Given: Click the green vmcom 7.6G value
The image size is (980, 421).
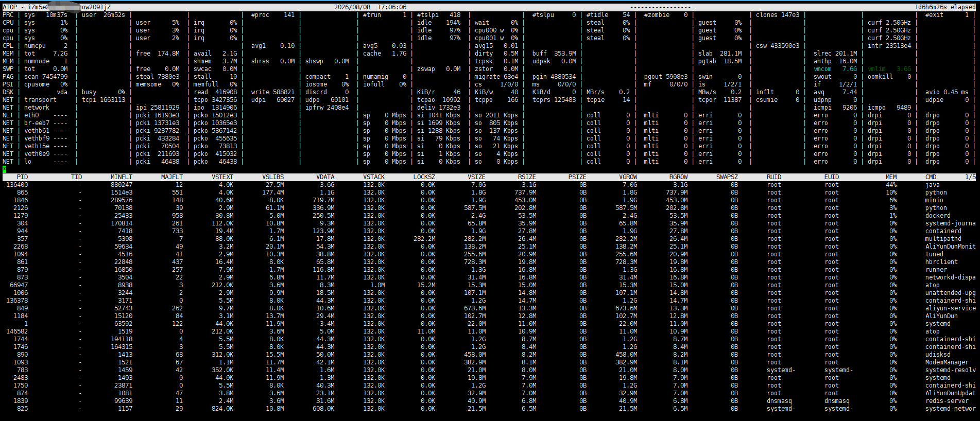Looking at the screenshot, I should pyautogui.click(x=835, y=69).
